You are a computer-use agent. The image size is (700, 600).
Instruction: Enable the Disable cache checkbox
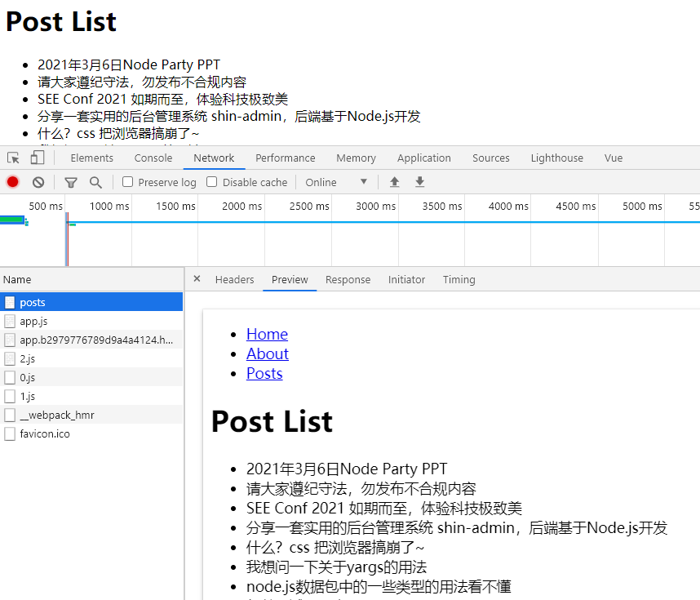coord(212,182)
